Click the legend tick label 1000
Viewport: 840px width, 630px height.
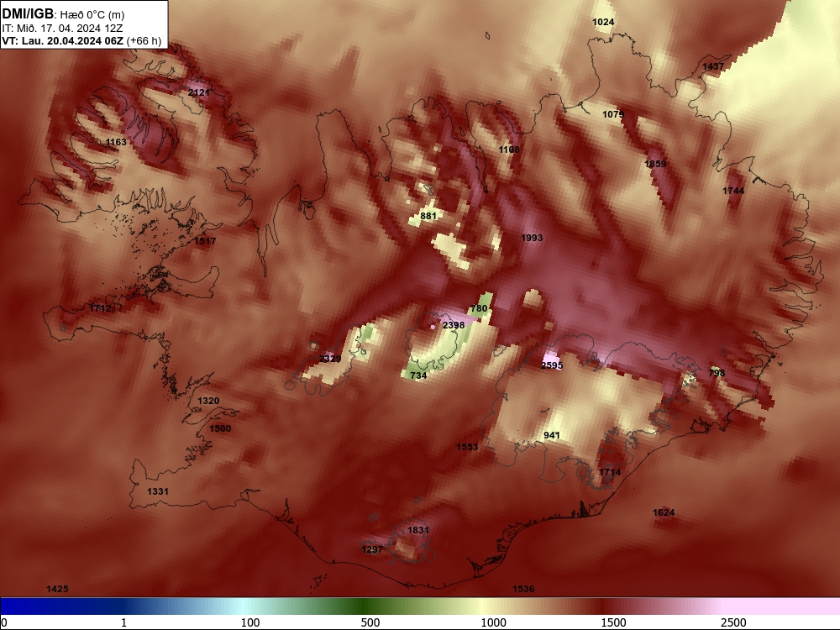[x=493, y=622]
